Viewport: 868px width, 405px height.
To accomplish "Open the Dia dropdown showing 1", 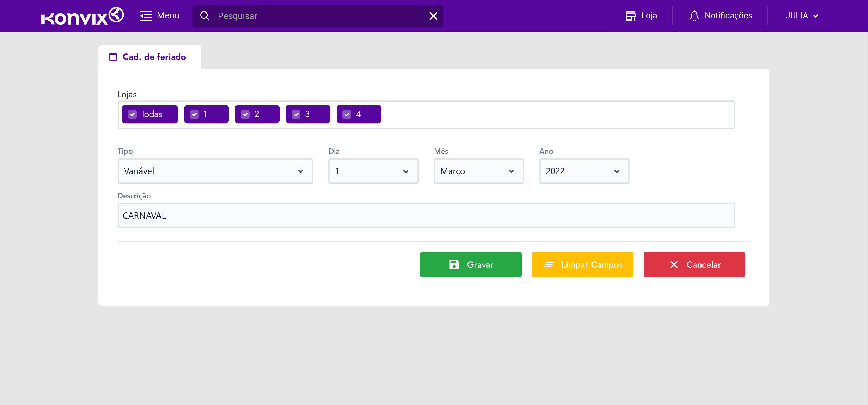I will (x=373, y=171).
